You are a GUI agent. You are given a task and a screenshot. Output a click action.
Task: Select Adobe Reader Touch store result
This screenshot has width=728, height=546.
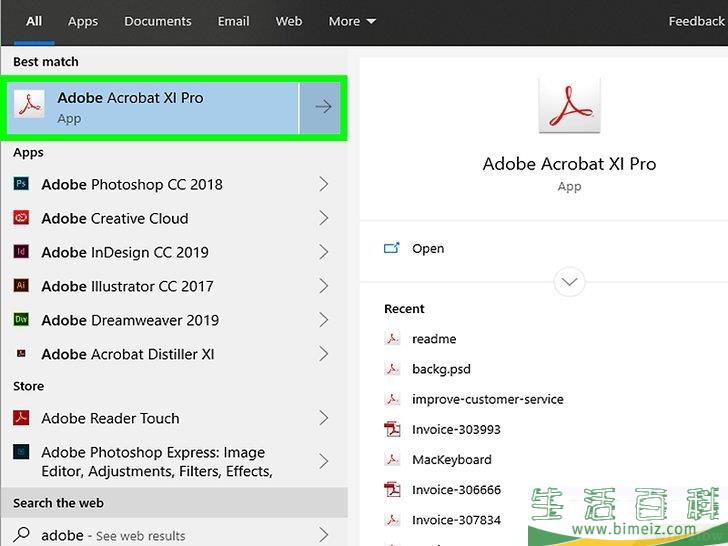[x=174, y=418]
